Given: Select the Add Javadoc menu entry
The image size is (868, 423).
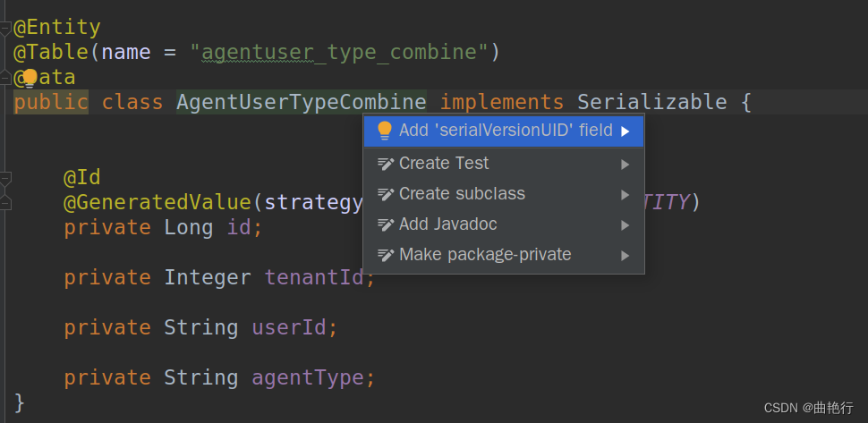Looking at the screenshot, I should [447, 224].
